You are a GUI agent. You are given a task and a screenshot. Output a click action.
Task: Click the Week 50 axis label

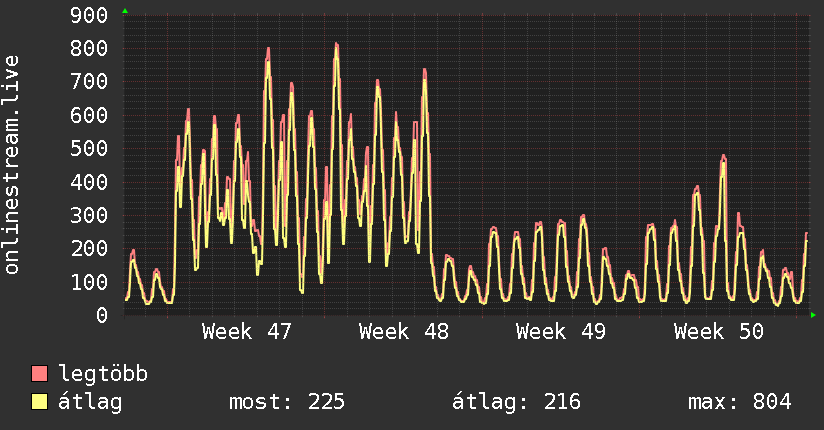(x=719, y=332)
